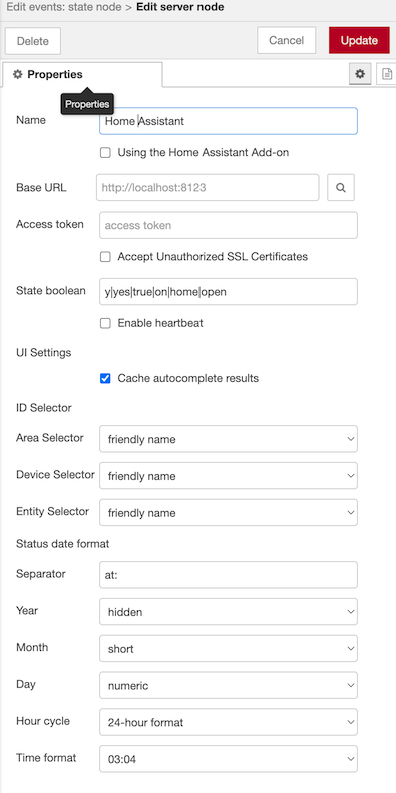Screen dimensions: 396x793
Task: Change the Year dropdown from hidden
Action: click(x=229, y=611)
